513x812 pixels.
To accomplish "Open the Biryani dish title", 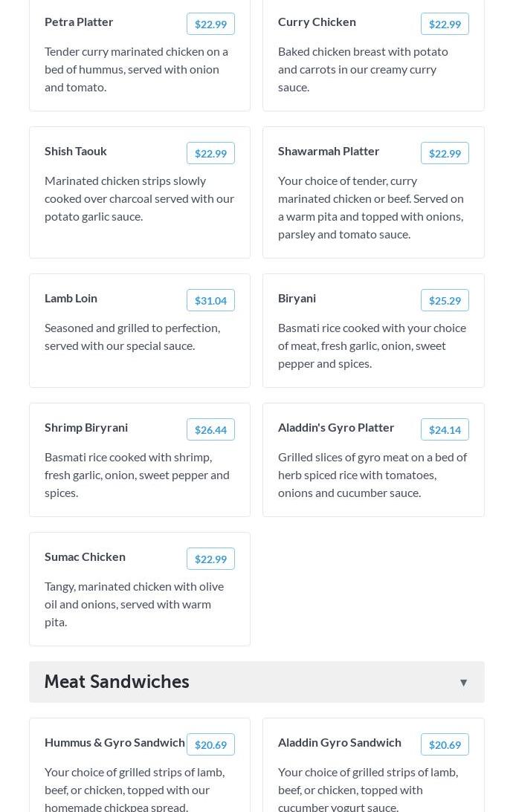I will [x=297, y=298].
